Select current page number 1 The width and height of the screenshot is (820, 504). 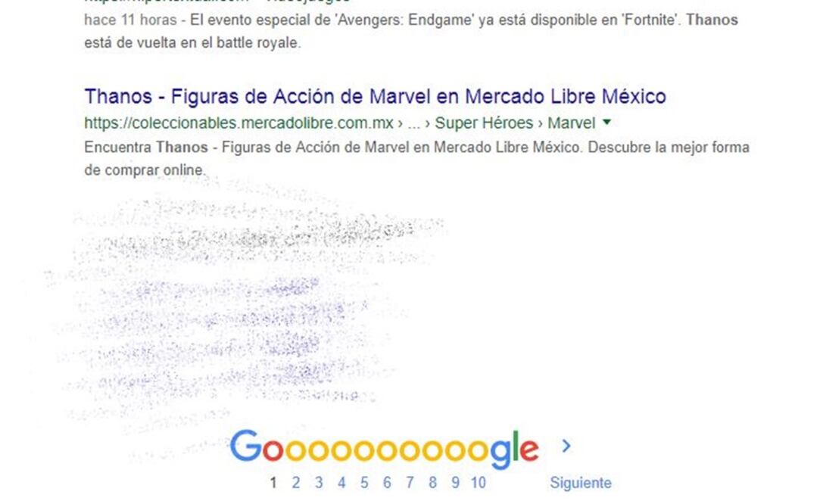[x=273, y=483]
